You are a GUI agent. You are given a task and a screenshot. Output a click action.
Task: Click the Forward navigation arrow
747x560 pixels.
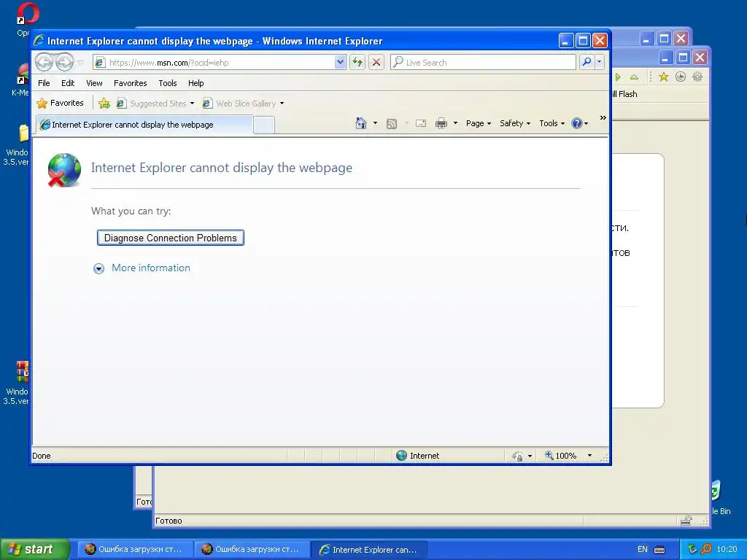(x=64, y=63)
